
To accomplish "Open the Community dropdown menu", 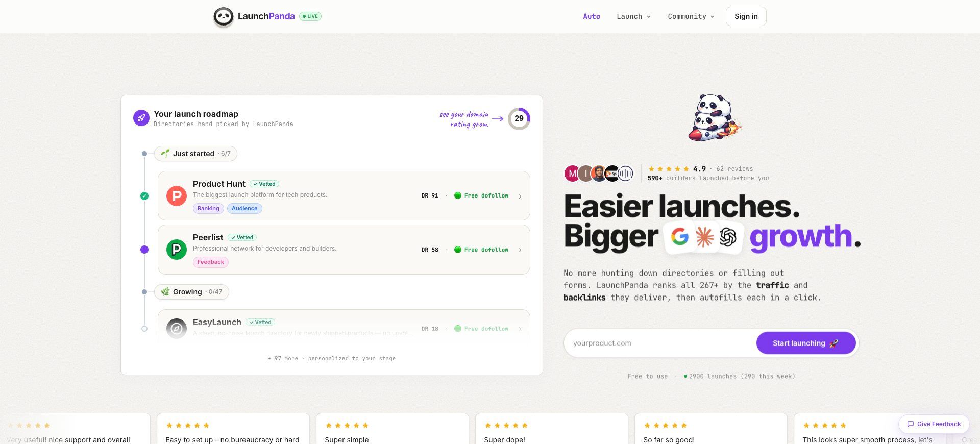I will point(691,16).
